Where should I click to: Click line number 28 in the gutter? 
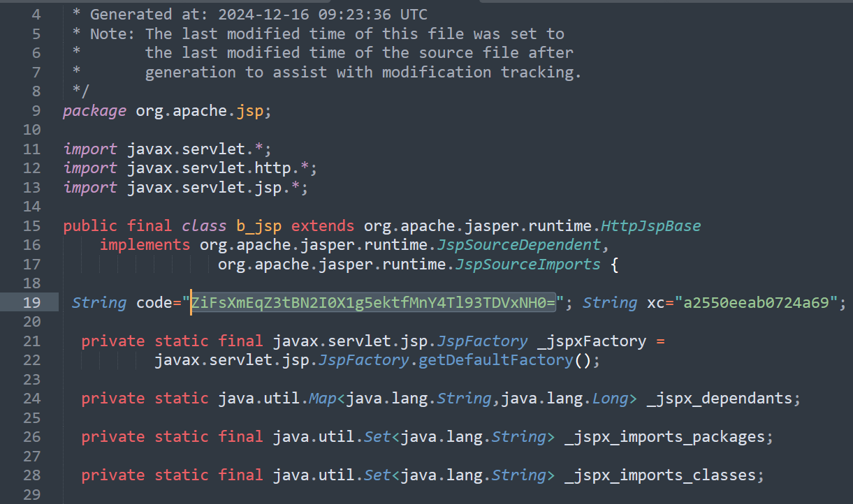[32, 475]
